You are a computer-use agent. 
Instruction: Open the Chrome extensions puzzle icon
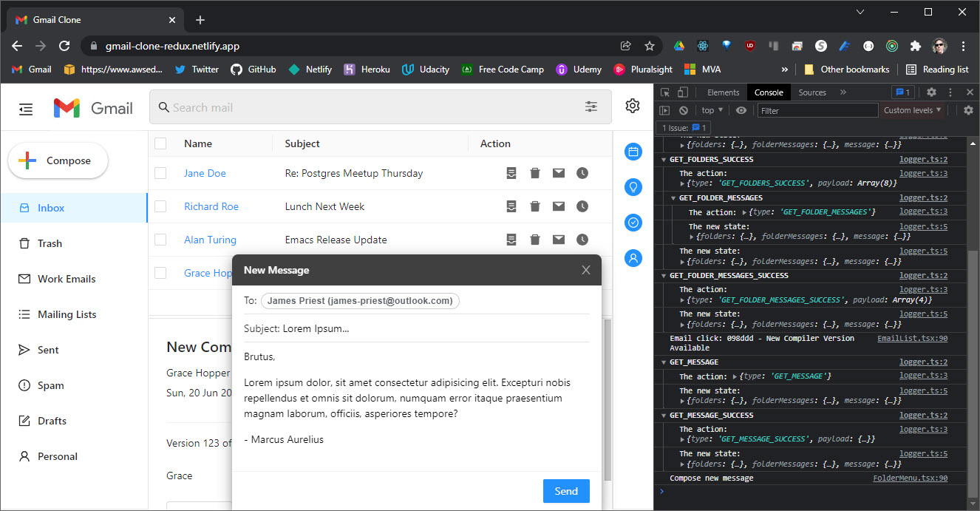(916, 46)
